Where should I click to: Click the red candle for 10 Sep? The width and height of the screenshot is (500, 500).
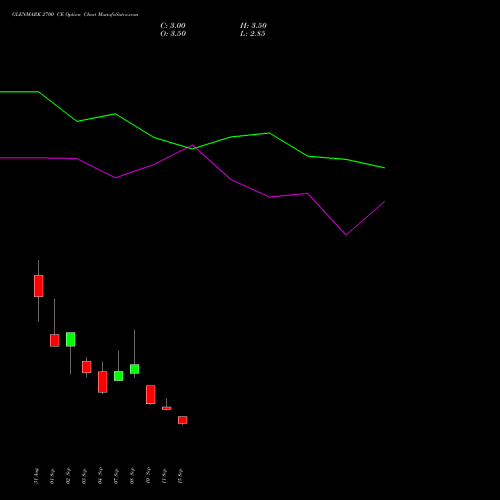tap(151, 395)
